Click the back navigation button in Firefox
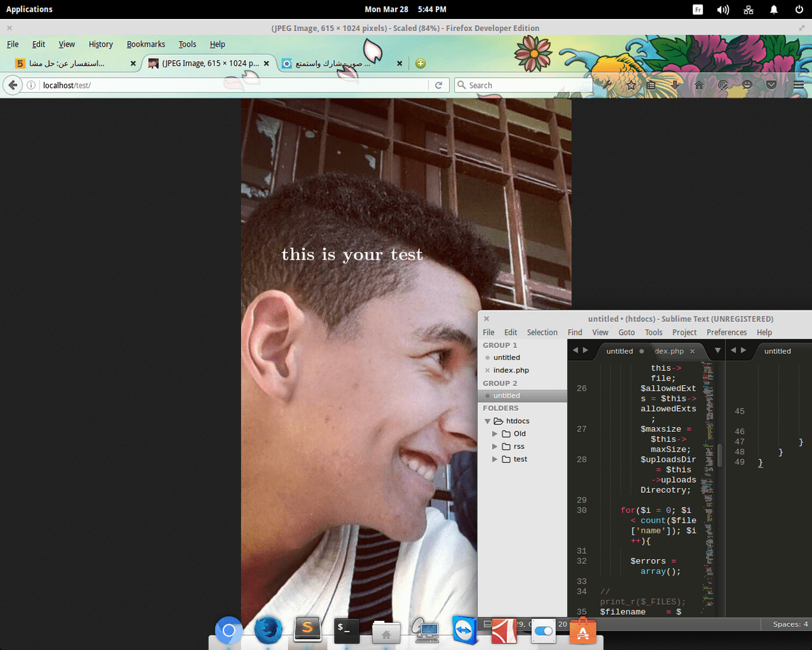The height and width of the screenshot is (650, 812). 12,85
